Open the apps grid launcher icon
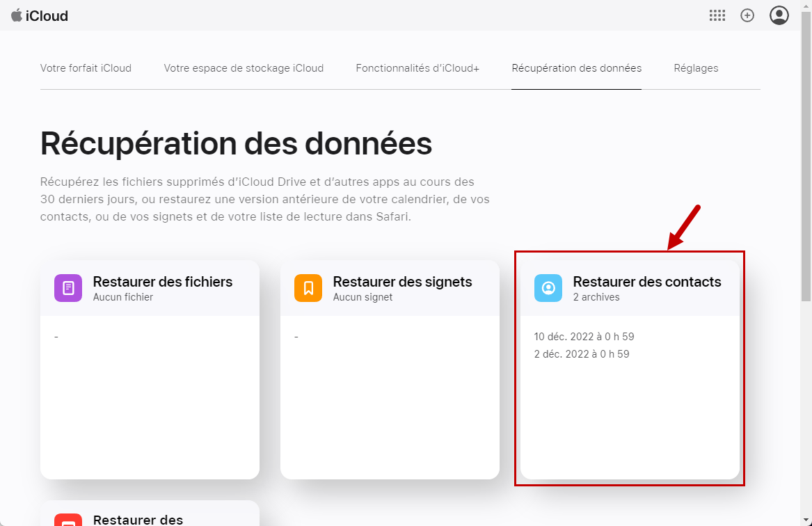 pos(717,15)
